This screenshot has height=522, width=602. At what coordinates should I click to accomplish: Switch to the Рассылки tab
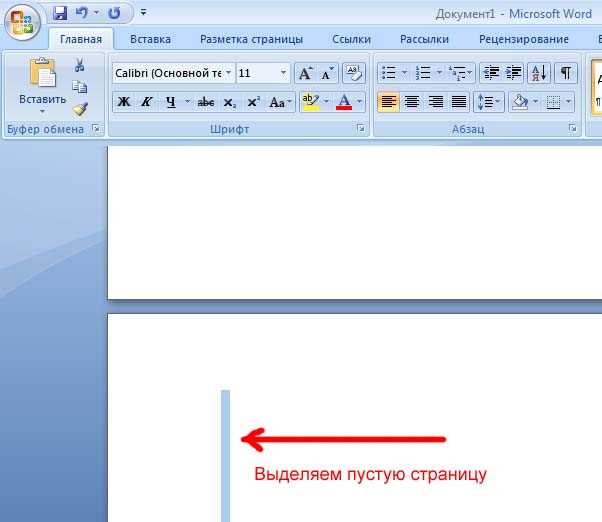[424, 39]
